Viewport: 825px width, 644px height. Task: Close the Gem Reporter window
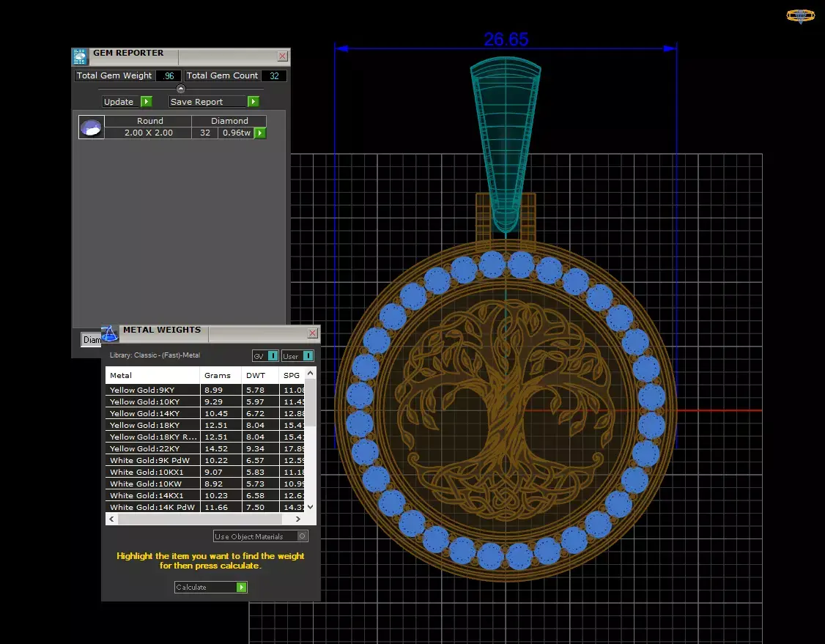pyautogui.click(x=283, y=56)
